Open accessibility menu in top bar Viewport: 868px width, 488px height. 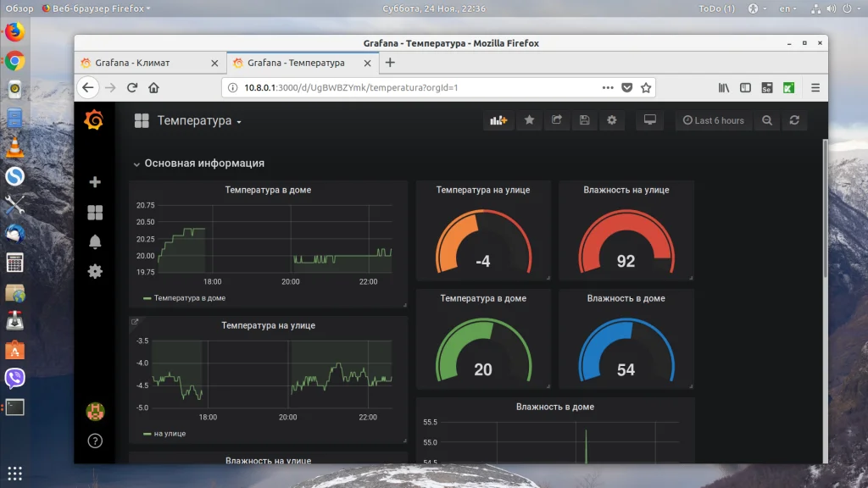[x=757, y=8]
